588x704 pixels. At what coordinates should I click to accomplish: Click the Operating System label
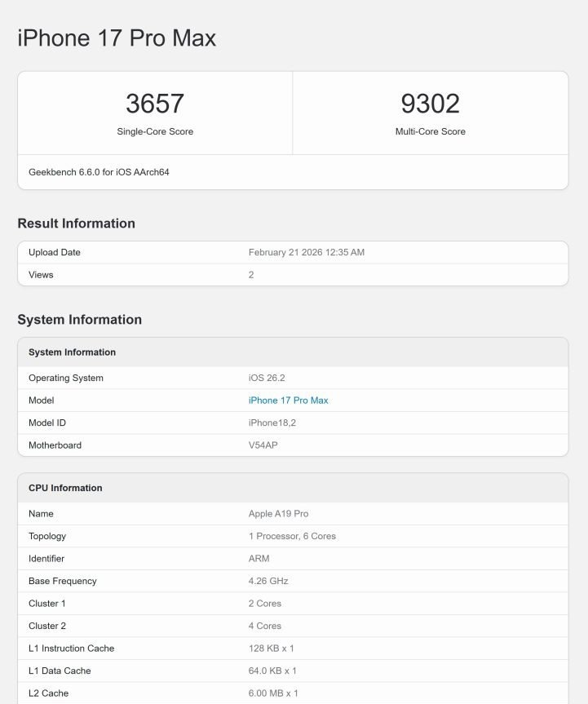click(x=66, y=378)
